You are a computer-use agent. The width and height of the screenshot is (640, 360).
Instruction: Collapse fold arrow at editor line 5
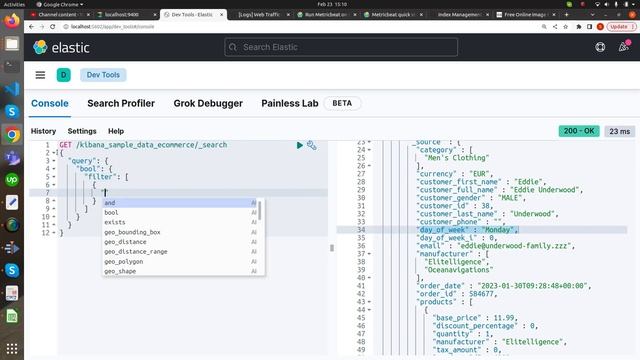click(54, 177)
